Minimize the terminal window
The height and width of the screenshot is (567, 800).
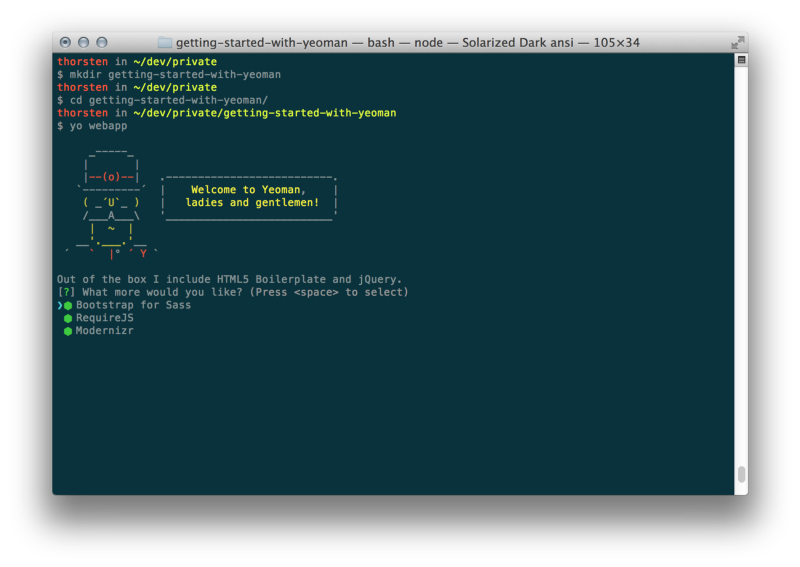(83, 43)
